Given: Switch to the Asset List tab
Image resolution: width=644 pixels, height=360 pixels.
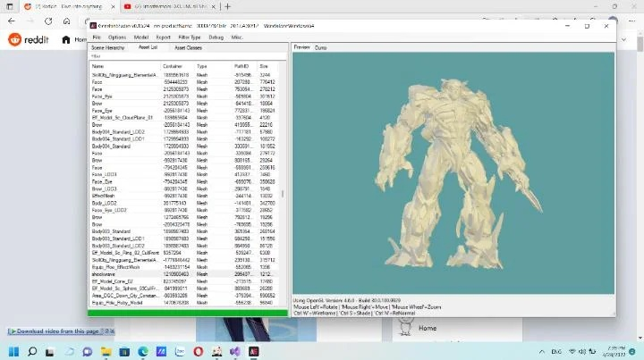Looking at the screenshot, I should click(148, 47).
